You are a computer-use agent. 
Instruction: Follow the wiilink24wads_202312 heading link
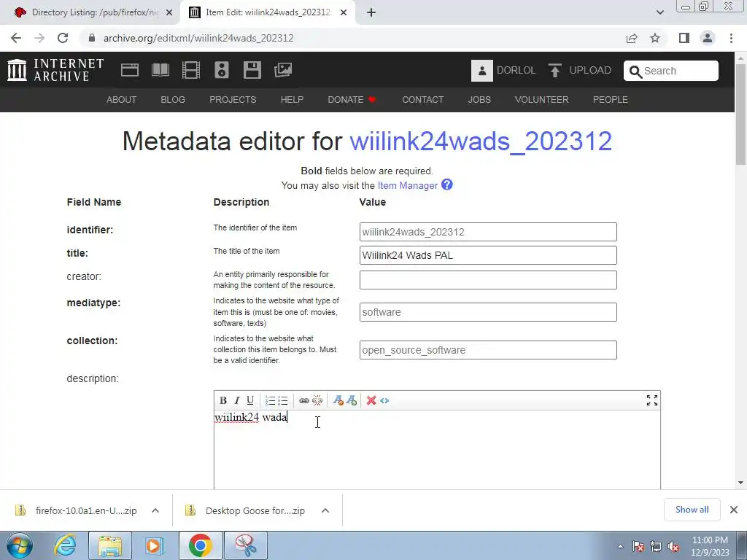481,141
